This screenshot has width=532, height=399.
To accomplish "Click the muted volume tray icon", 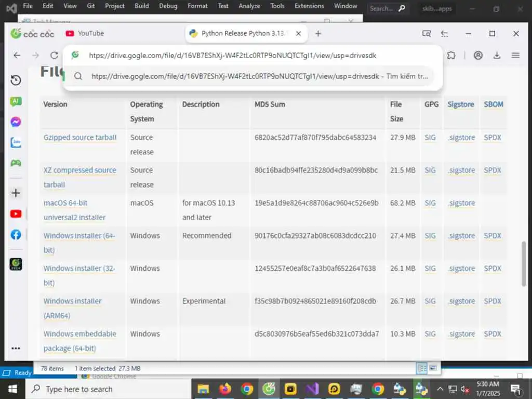I will (x=465, y=389).
